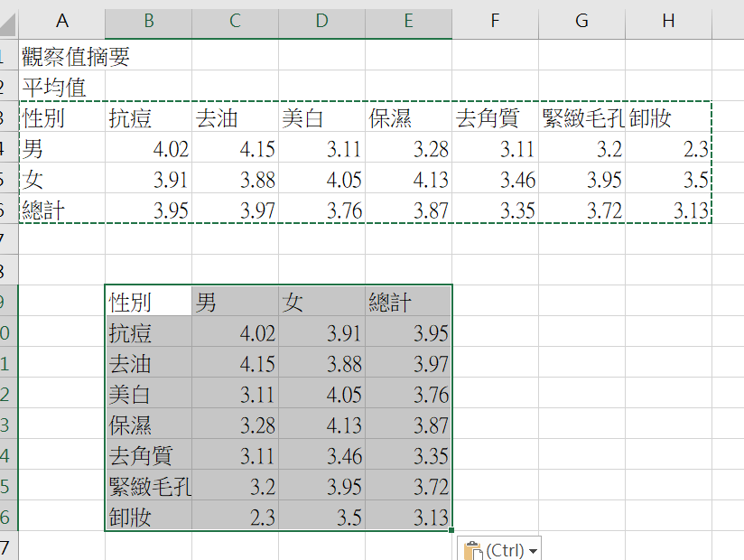744x560 pixels.
Task: Select column A header
Action: pos(61,21)
